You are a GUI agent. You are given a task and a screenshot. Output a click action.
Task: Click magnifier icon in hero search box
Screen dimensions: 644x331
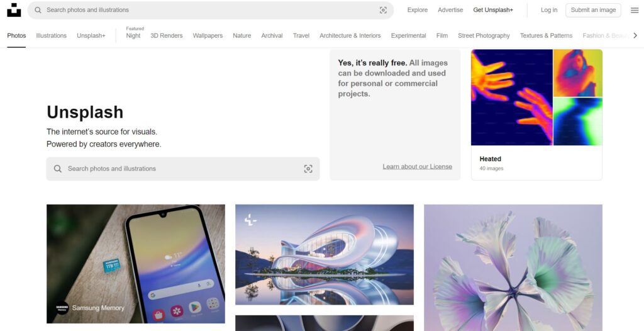(58, 169)
